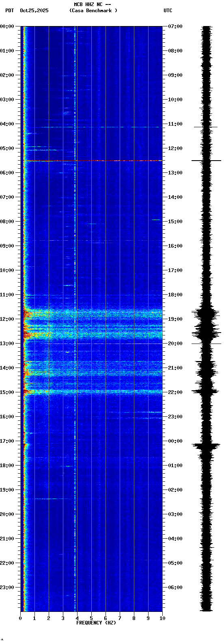224x644 pixels.
Task: Click the 10:00 UTC time label
Action: tap(175, 100)
